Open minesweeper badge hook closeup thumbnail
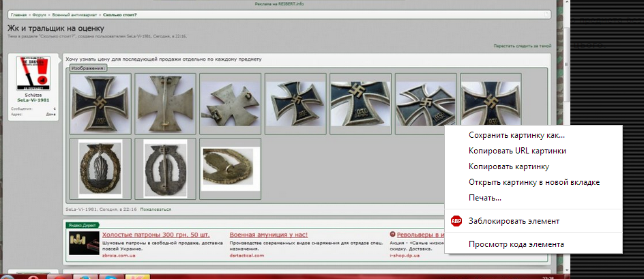Viewport: 644px width, 279px height. click(231, 169)
